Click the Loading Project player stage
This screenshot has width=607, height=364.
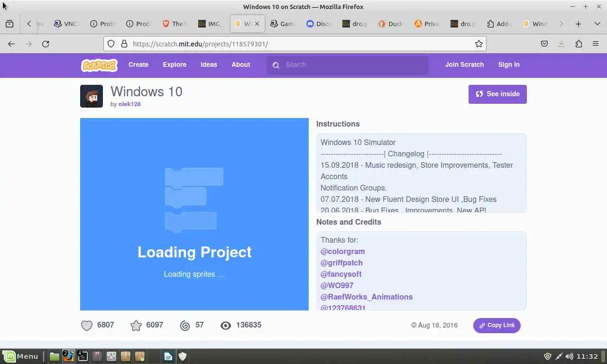pyautogui.click(x=194, y=214)
